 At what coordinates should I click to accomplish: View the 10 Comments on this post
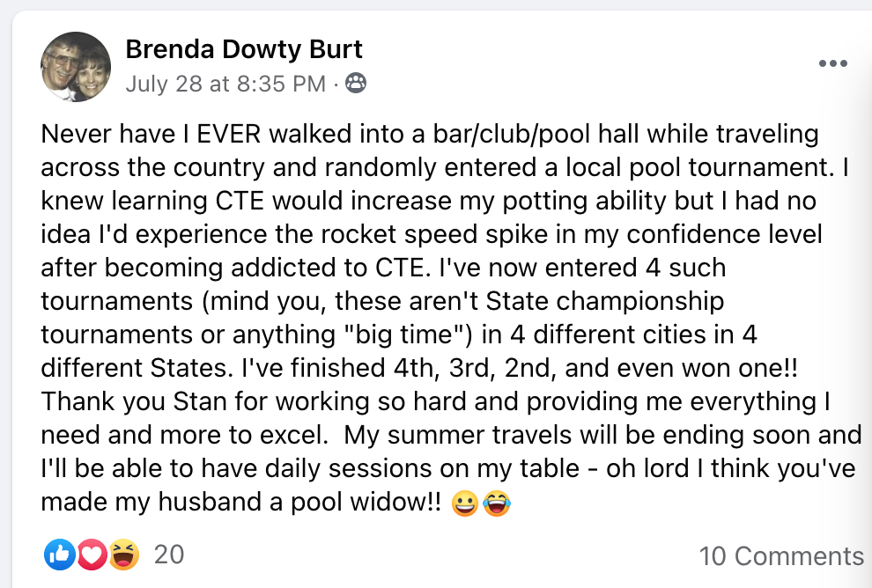(781, 556)
